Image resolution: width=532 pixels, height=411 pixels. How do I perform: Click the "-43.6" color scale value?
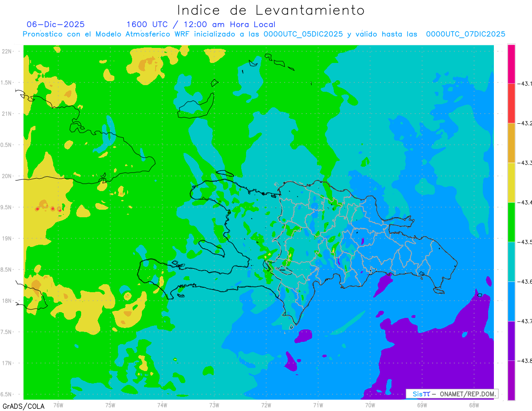(x=525, y=282)
